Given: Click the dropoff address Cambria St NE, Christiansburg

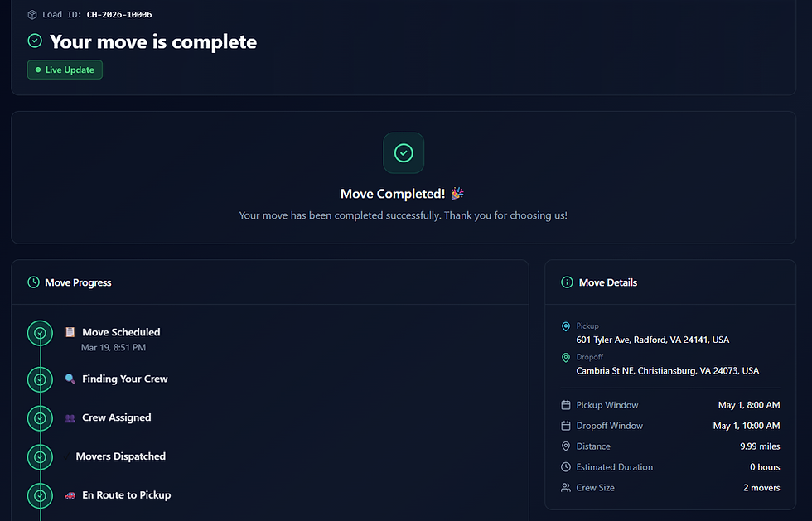Looking at the screenshot, I should click(668, 371).
